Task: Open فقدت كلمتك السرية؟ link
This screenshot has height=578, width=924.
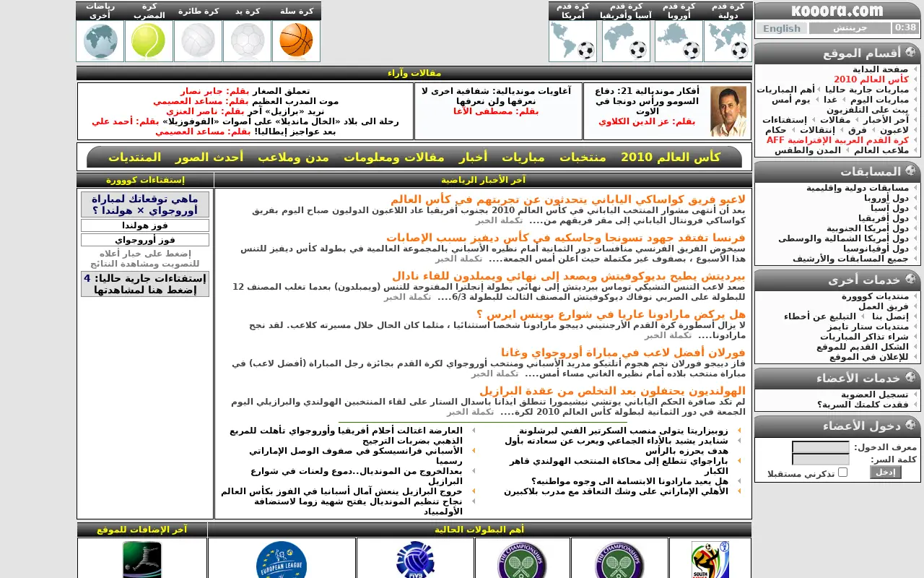Action: coord(863,405)
